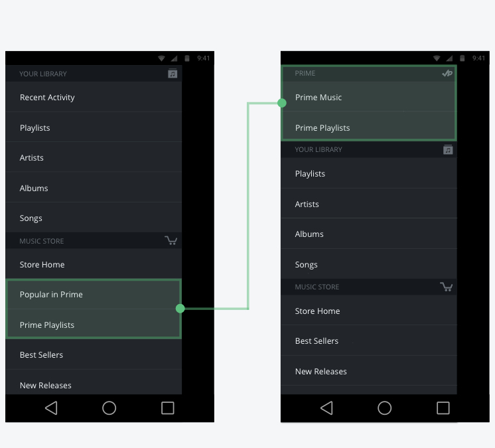Click library music icon in left phone
The width and height of the screenshot is (495, 448).
click(173, 73)
